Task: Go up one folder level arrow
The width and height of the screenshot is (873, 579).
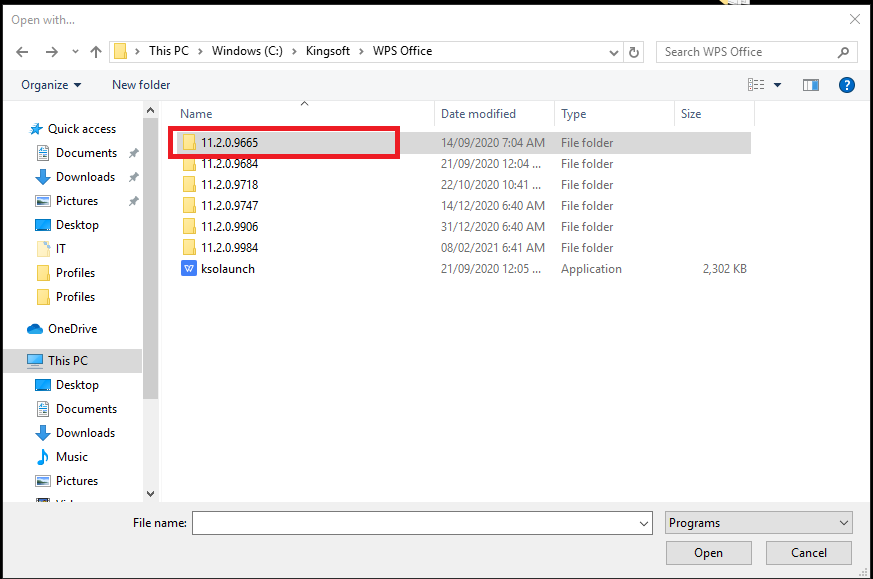Action: point(96,52)
